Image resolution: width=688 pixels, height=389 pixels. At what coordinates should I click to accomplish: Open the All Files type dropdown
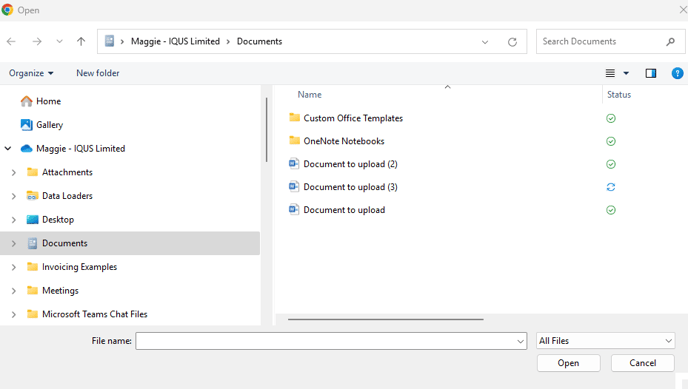(606, 341)
